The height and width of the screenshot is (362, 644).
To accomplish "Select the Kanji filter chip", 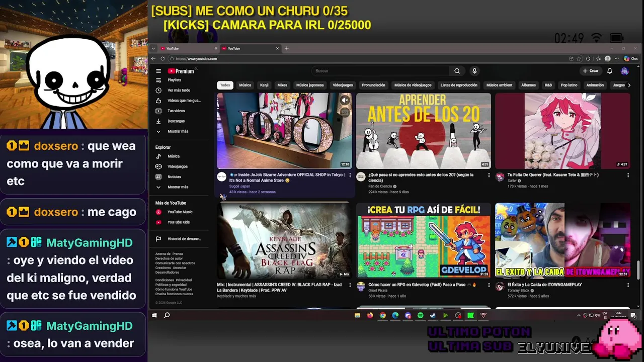I will [x=264, y=85].
